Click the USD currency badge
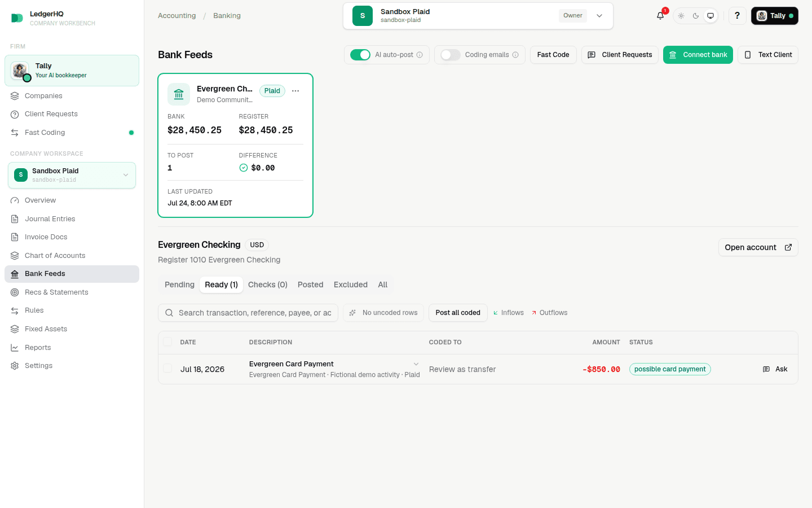Image resolution: width=812 pixels, height=508 pixels. (257, 245)
